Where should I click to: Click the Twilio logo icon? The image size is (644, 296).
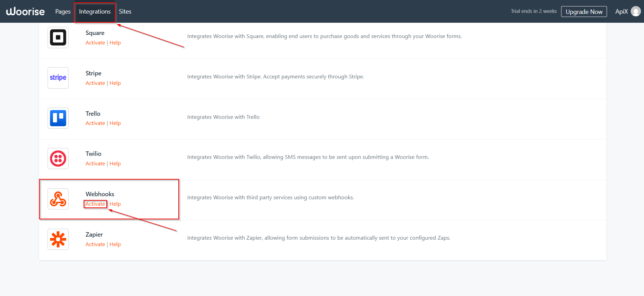click(58, 159)
